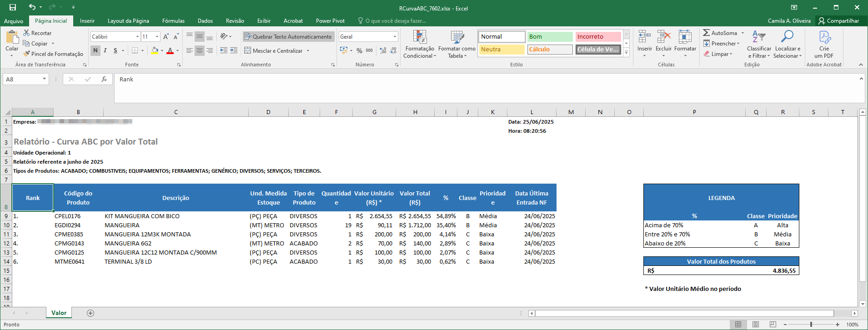Increase indent icon
This screenshot has height=330, width=868.
(234, 50)
